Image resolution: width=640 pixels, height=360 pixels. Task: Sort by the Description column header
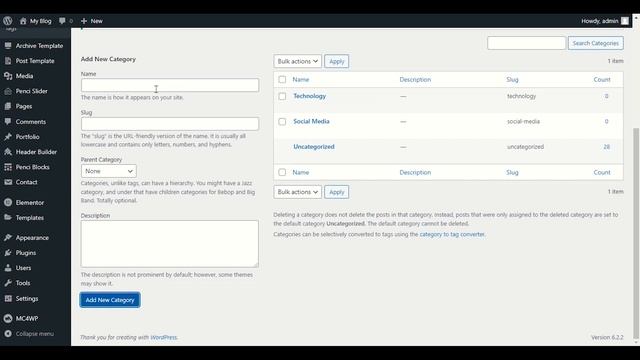coord(415,80)
